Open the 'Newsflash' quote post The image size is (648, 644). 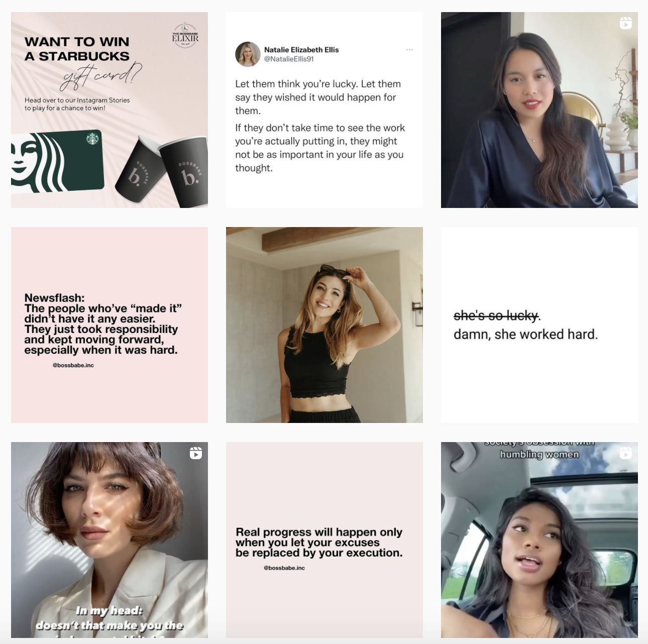click(x=110, y=325)
